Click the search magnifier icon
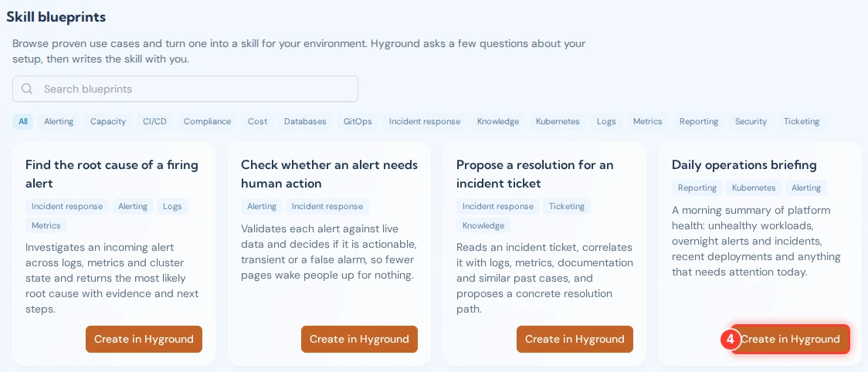Viewport: 868px width, 372px height. tap(26, 89)
